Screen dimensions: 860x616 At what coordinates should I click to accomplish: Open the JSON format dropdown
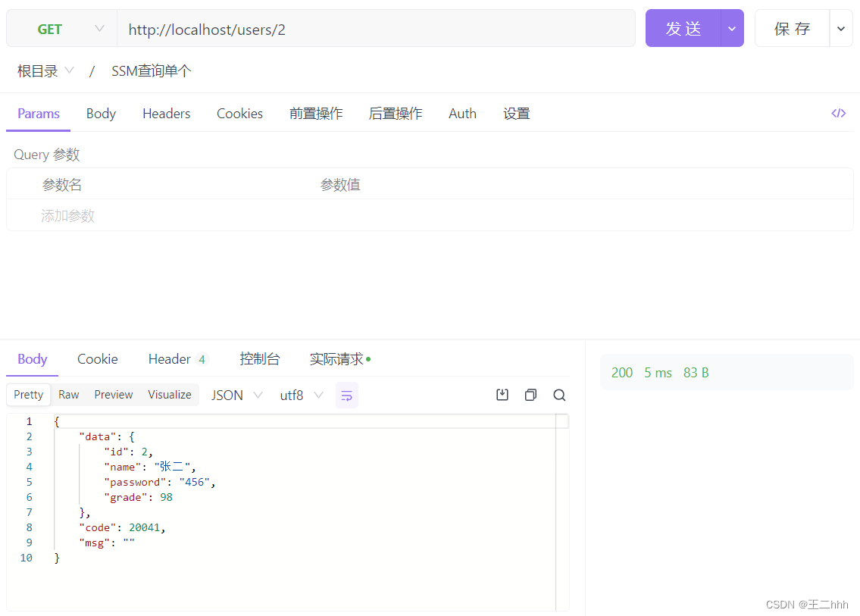(237, 396)
